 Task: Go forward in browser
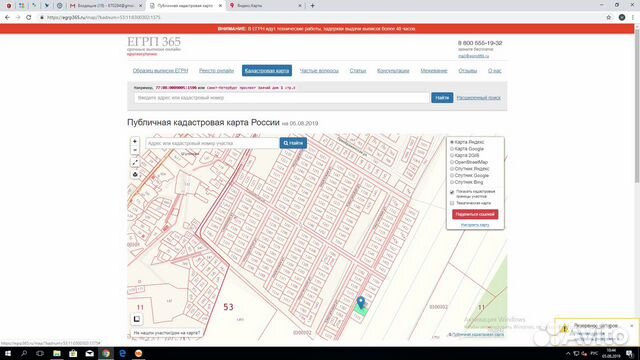pos(18,18)
